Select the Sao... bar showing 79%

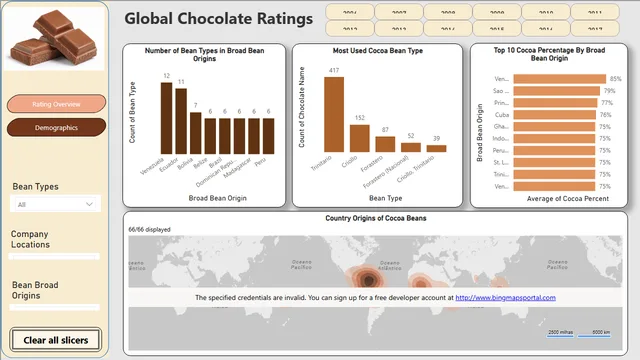[x=556, y=91]
